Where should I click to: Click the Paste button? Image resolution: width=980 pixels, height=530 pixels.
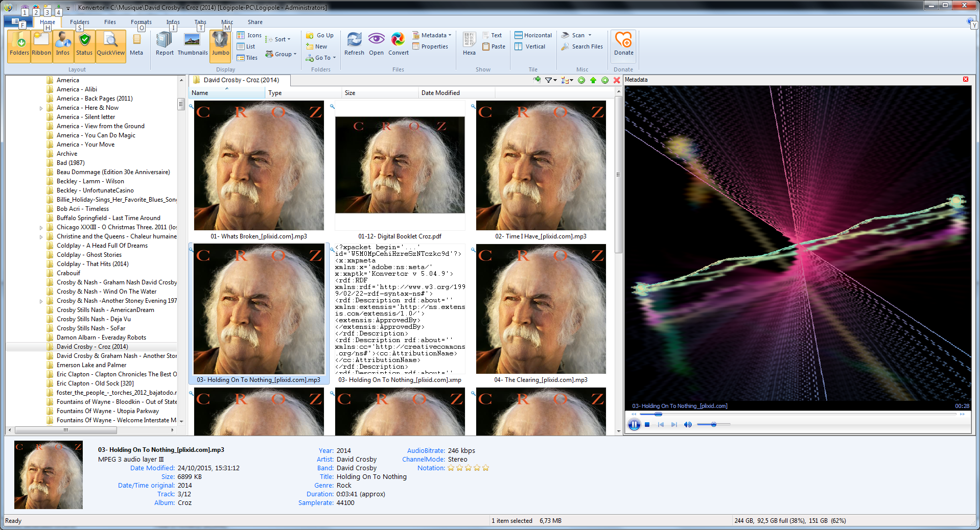(x=494, y=46)
